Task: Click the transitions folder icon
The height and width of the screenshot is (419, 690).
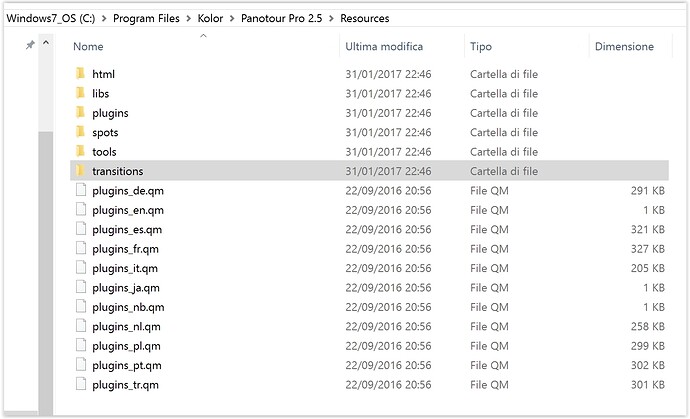Action: [81, 170]
